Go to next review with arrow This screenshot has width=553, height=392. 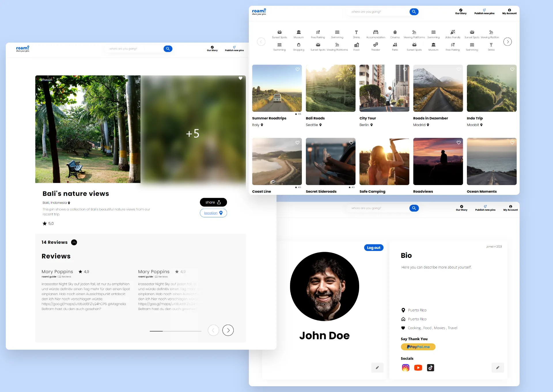[228, 330]
